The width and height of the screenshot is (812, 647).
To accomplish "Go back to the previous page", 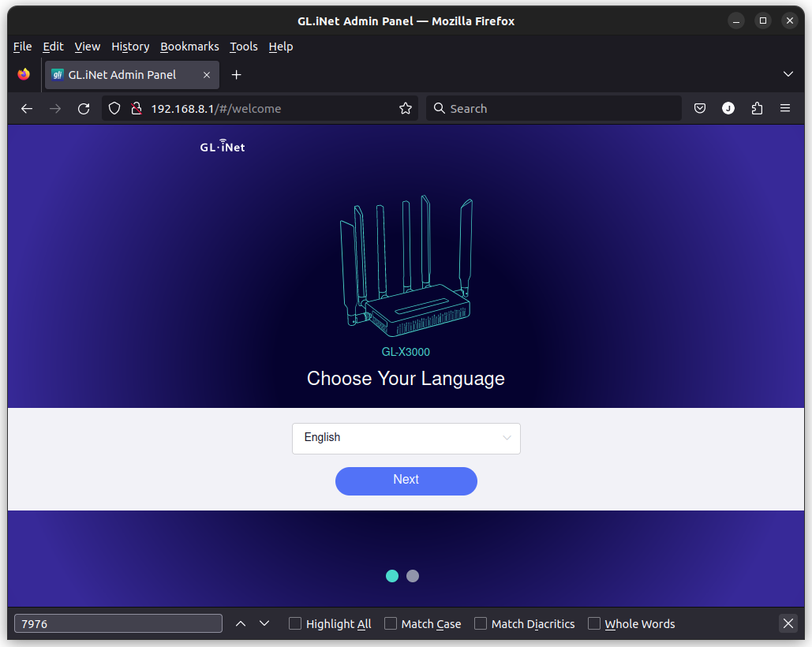I will tap(27, 109).
